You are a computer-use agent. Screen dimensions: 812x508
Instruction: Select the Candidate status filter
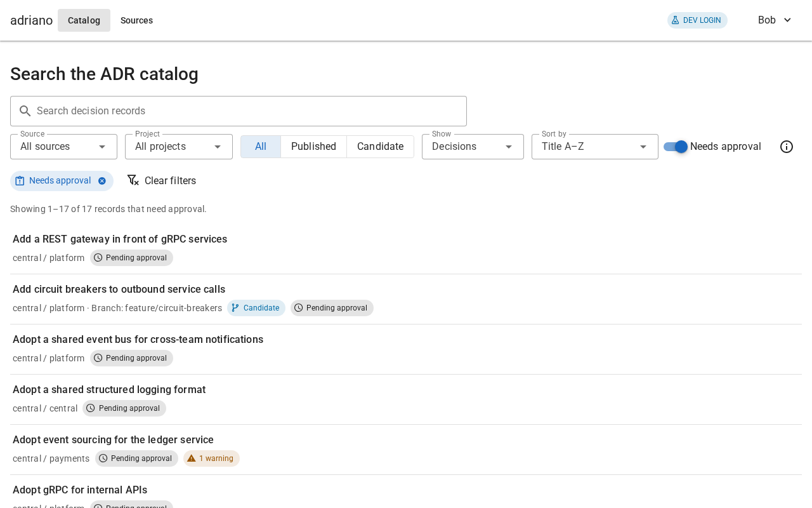click(380, 147)
